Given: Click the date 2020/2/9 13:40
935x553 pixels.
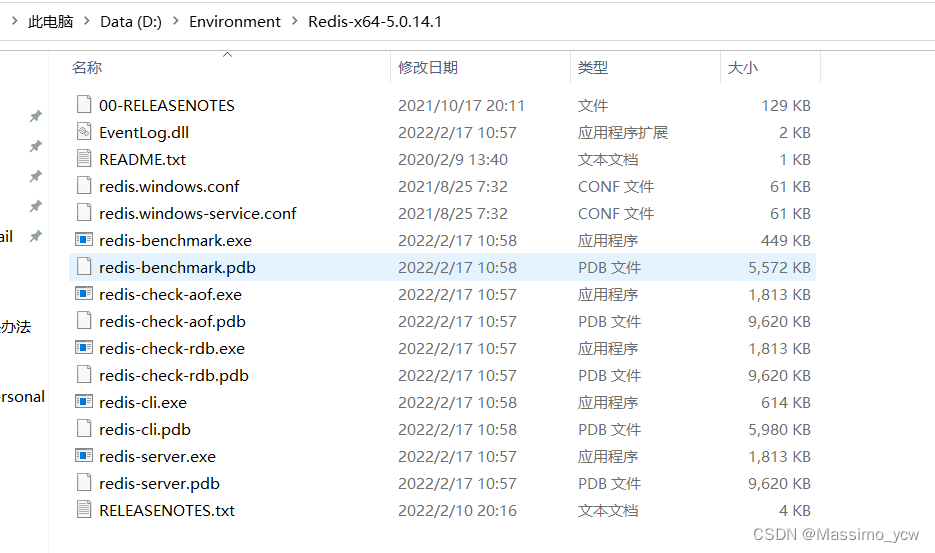Looking at the screenshot, I should [x=453, y=160].
